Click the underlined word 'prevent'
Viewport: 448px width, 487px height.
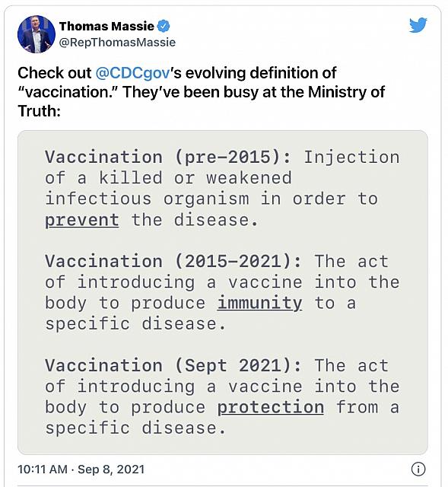coord(82,221)
